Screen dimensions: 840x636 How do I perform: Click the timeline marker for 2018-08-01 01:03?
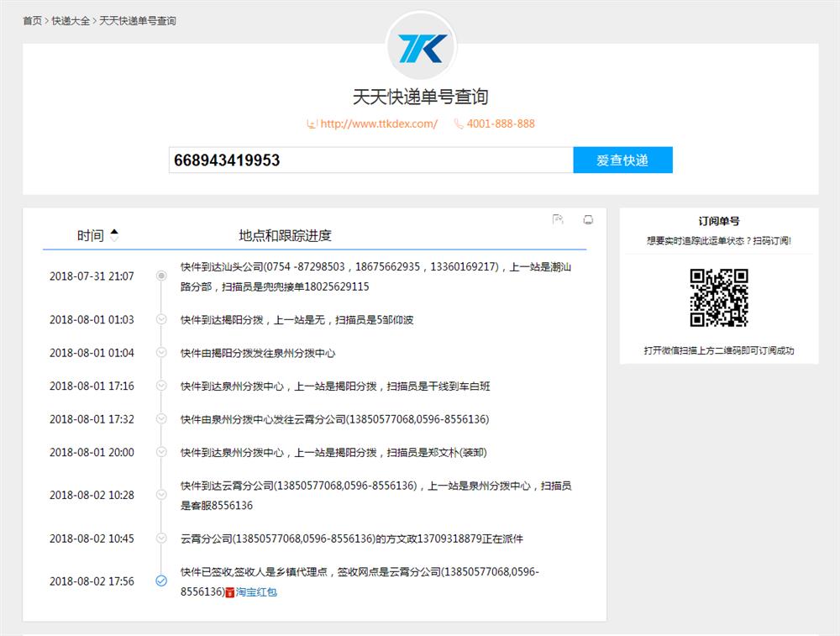click(161, 319)
